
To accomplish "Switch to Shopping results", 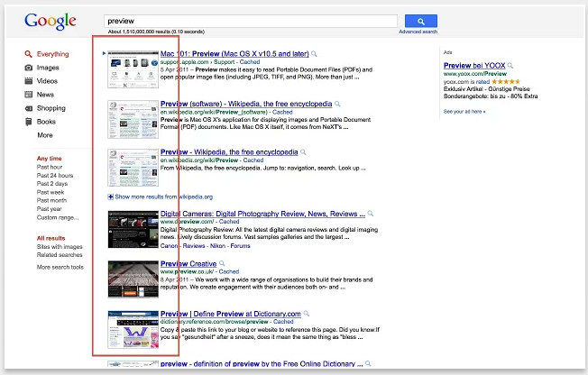I will pos(51,108).
